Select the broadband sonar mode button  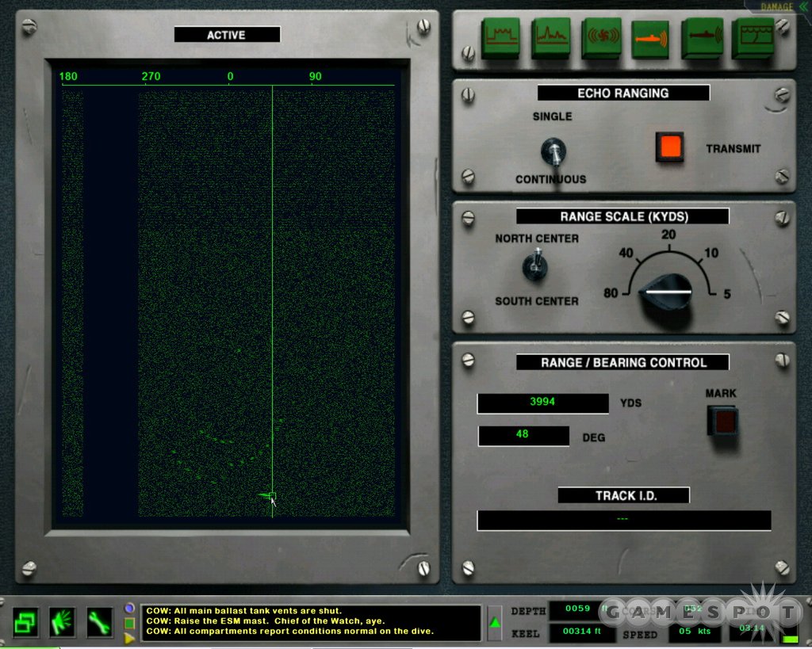click(500, 38)
